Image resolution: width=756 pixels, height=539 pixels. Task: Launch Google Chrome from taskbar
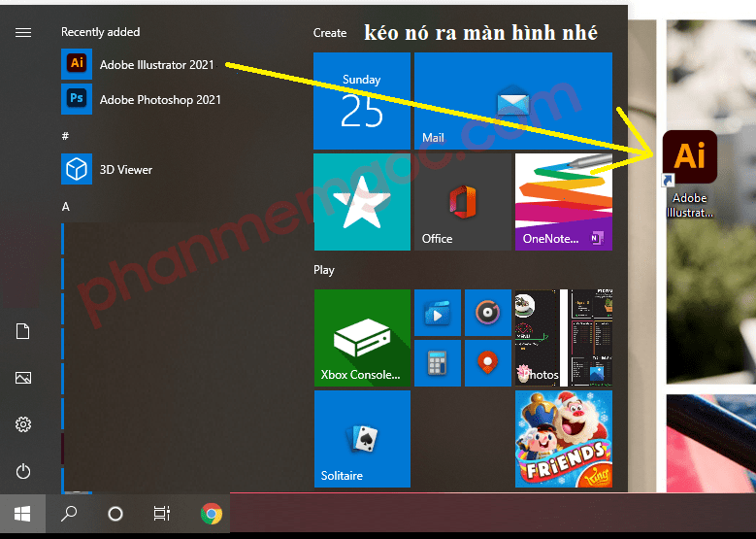(212, 514)
